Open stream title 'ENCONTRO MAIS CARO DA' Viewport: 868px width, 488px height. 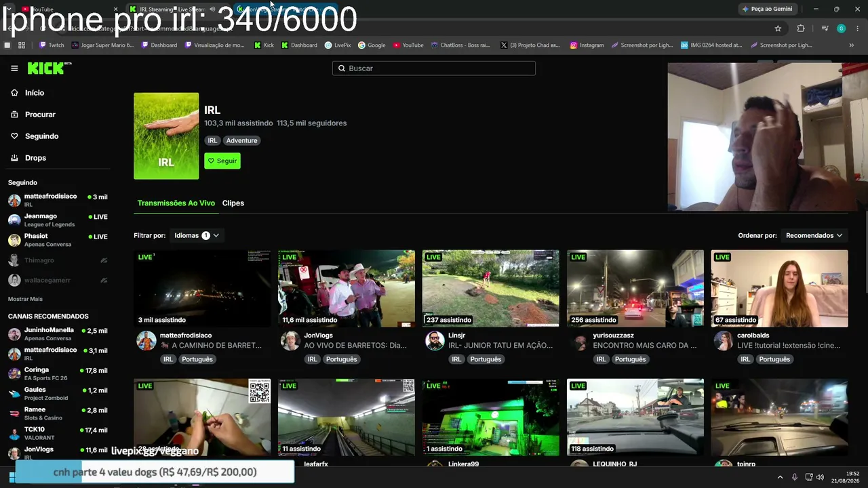click(645, 346)
